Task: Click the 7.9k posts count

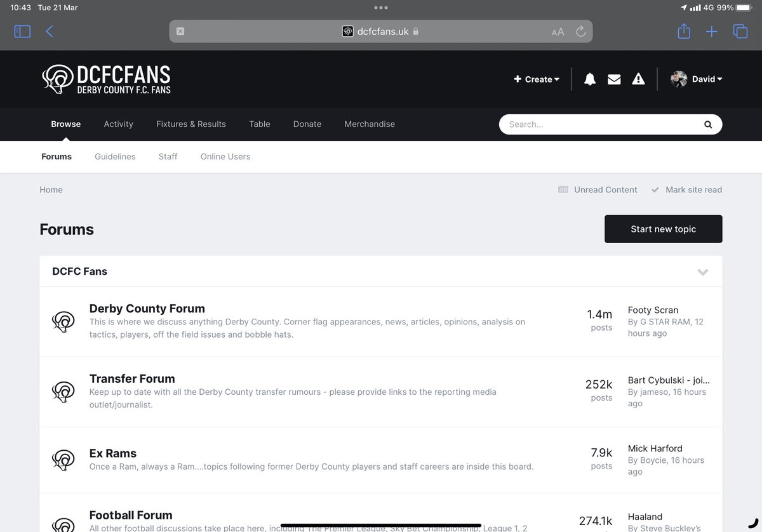Action: click(601, 453)
